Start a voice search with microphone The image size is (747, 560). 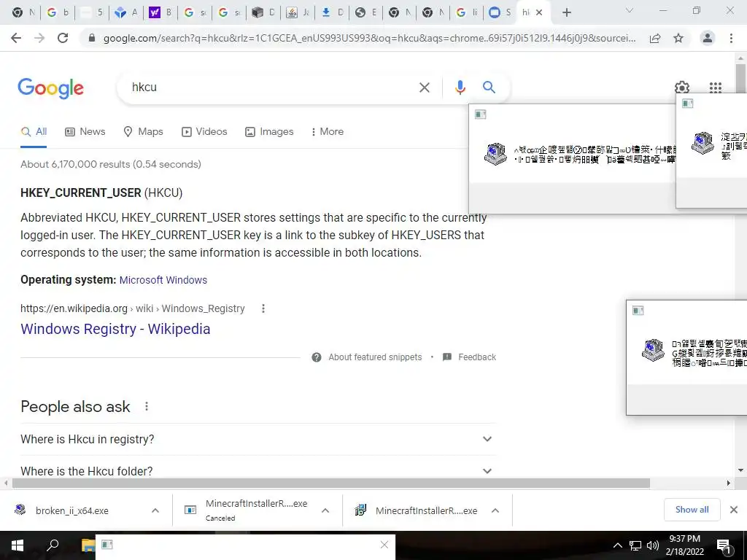tap(460, 87)
